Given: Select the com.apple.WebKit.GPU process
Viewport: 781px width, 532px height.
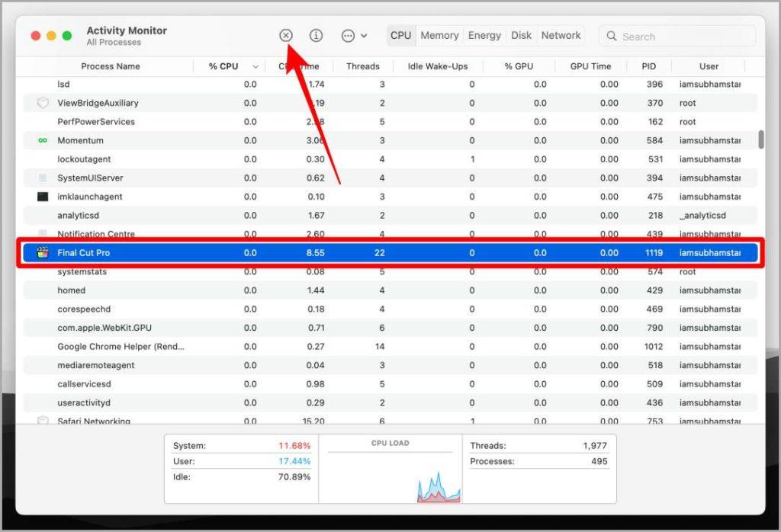Looking at the screenshot, I should (104, 328).
